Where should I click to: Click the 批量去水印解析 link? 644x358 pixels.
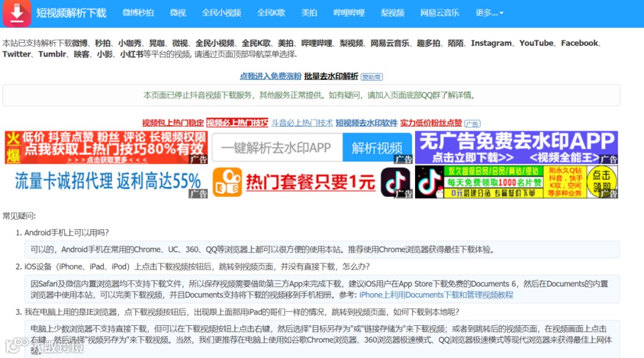pos(331,76)
